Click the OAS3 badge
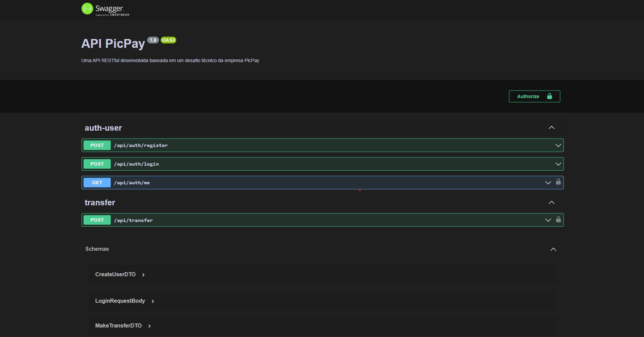Viewport: 644px width, 337px height. (168, 40)
